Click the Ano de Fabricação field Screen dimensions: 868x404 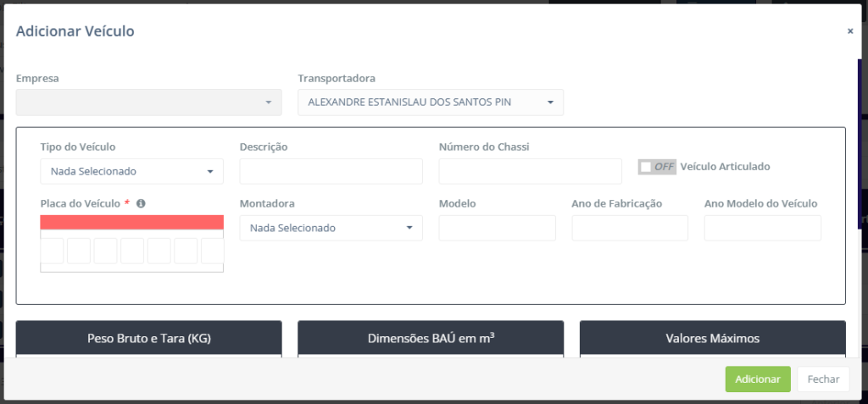click(630, 228)
